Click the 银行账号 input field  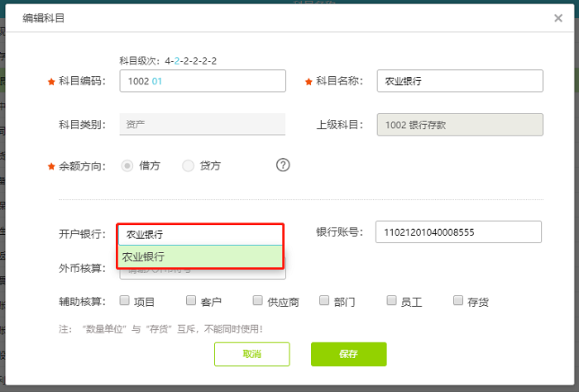[x=458, y=232]
